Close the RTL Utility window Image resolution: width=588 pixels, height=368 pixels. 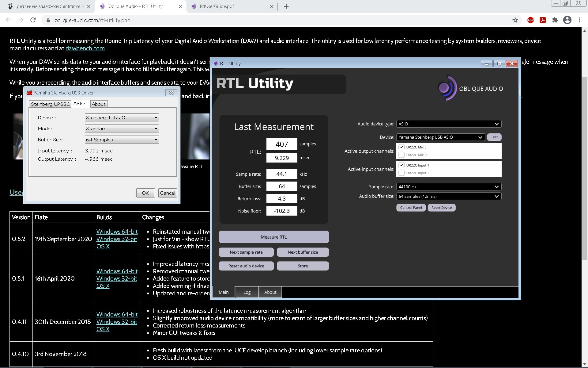[512, 63]
